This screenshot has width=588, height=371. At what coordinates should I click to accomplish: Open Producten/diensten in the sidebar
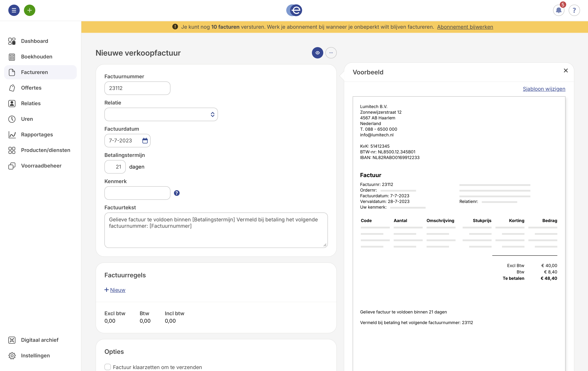45,150
